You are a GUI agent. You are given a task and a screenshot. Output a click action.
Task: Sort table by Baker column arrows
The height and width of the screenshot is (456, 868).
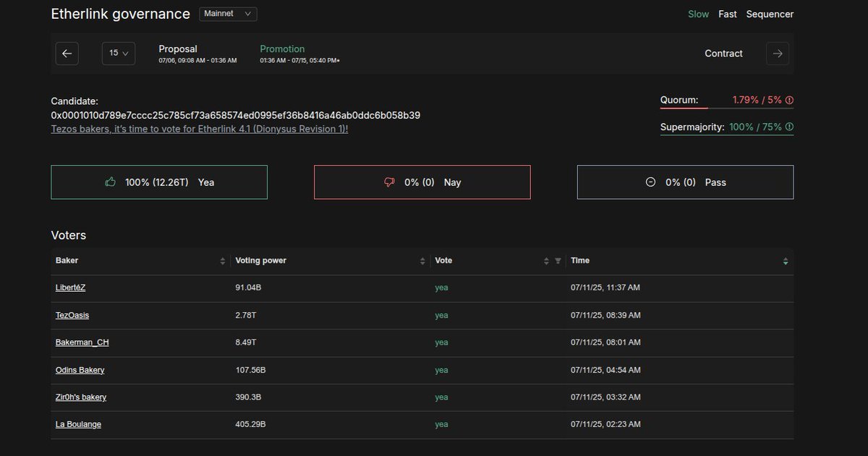click(223, 261)
